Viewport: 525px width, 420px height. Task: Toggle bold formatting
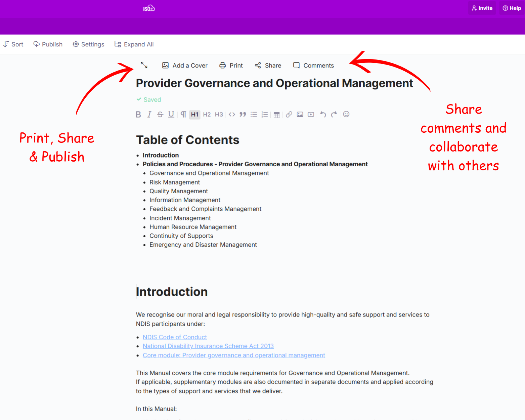[x=138, y=115]
